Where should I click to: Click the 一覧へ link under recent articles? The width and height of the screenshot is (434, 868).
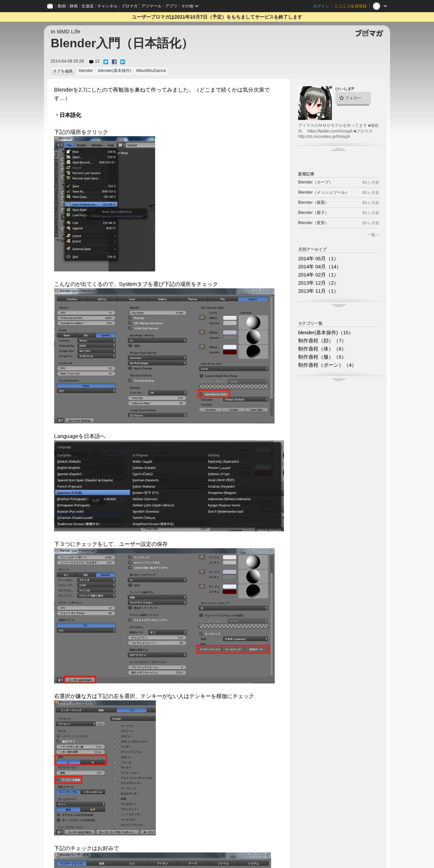point(373,235)
